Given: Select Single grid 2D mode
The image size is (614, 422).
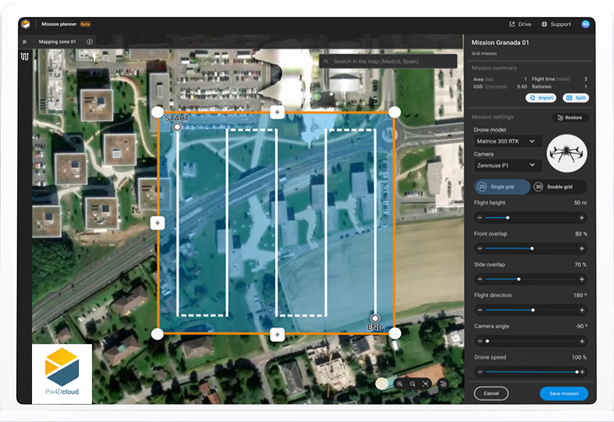Looking at the screenshot, I should (502, 187).
